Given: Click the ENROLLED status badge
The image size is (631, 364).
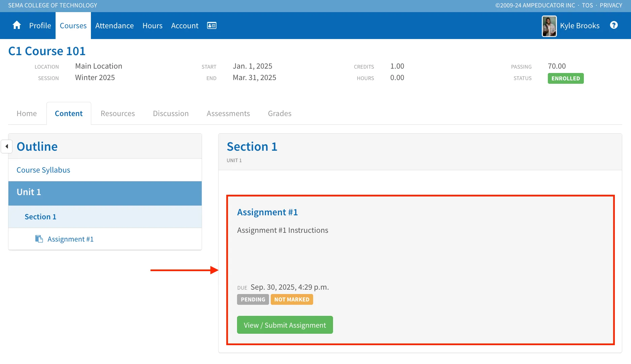Looking at the screenshot, I should 566,78.
